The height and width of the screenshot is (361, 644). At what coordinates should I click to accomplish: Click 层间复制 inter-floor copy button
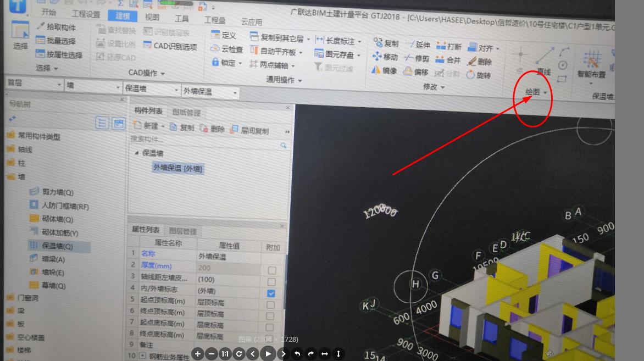pos(249,130)
